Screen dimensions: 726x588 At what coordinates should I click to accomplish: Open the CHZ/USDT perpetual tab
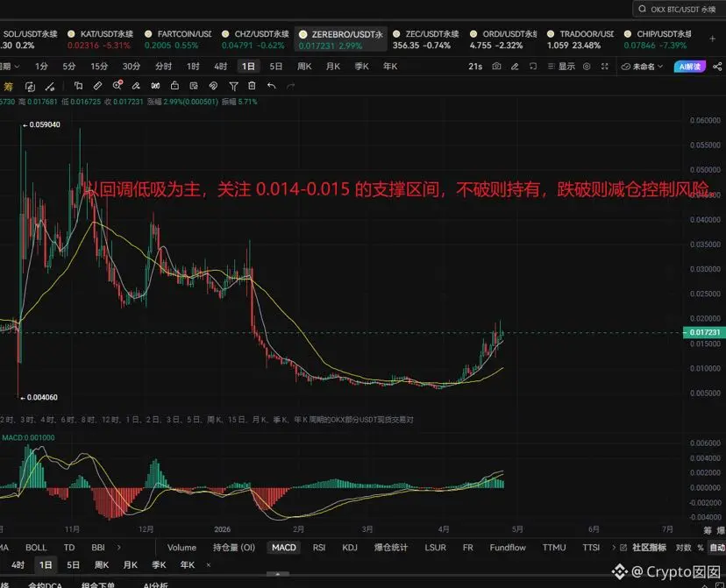(255, 39)
